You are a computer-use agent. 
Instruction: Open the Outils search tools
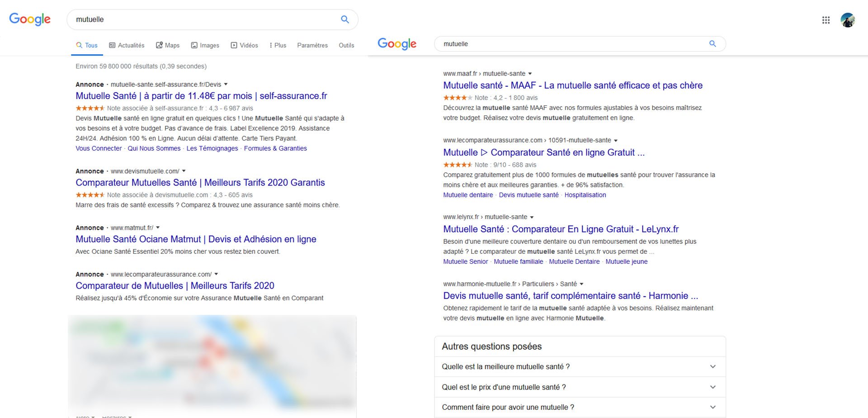point(346,45)
